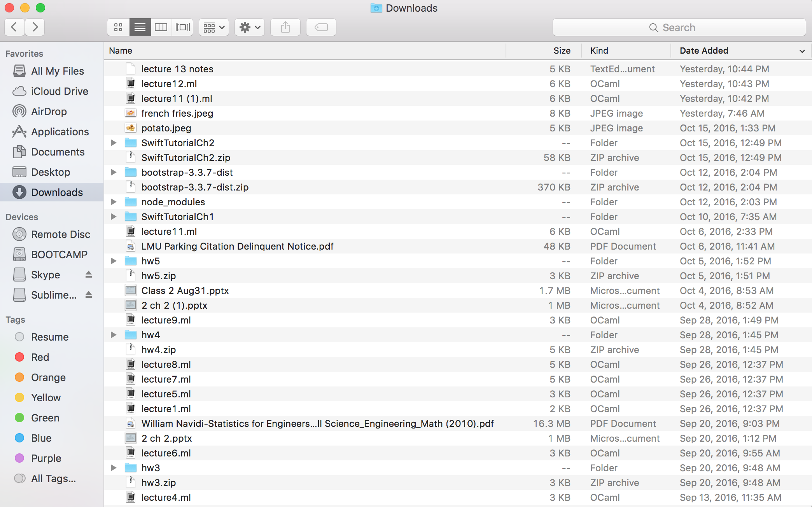The image size is (812, 507).
Task: Expand the node_modules folder
Action: tap(114, 202)
